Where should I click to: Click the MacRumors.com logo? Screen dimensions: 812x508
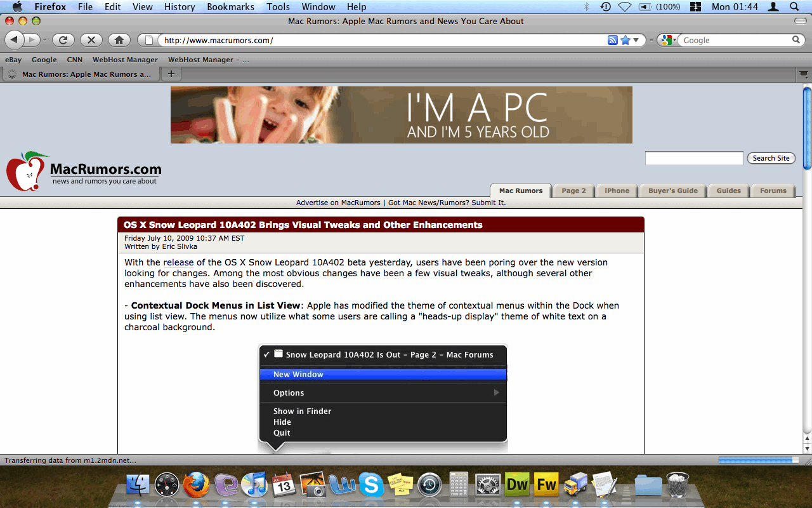tap(84, 171)
